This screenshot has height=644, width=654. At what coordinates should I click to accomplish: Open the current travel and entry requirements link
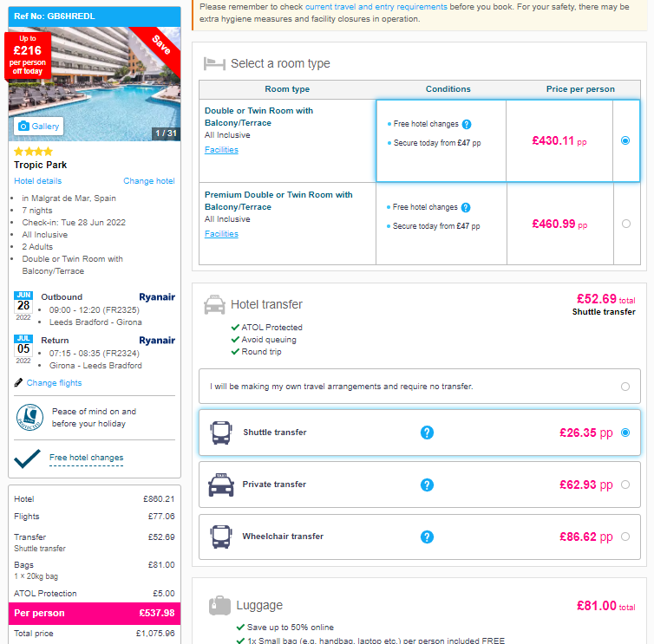coord(376,7)
